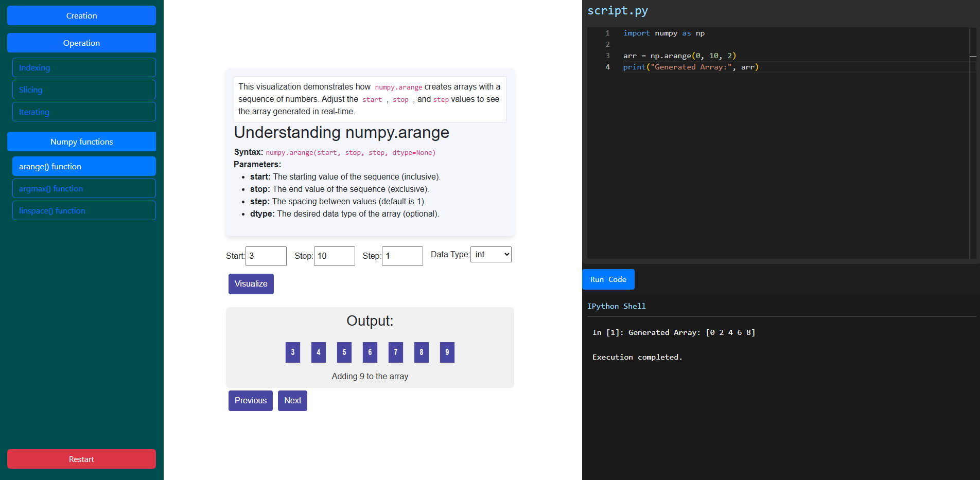This screenshot has width=980, height=480.
Task: Toggle the Numpy functions section
Action: [81, 141]
